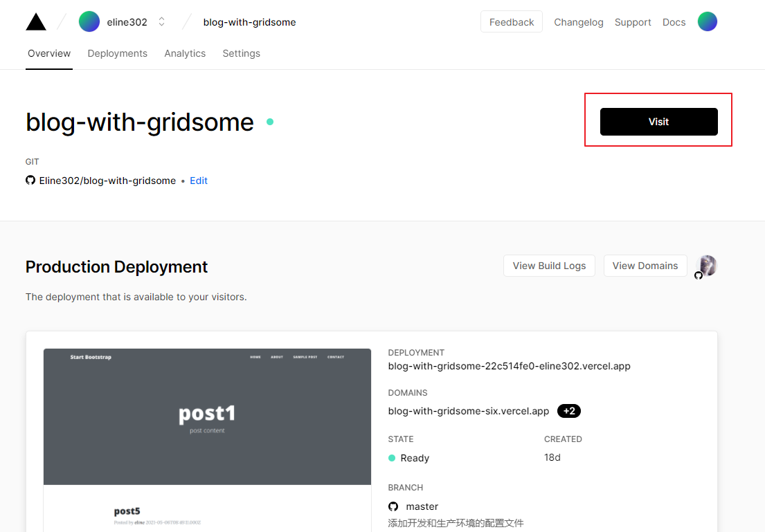Open the Eline302/blog-with-gridsome repository link
Viewport: 765px width, 532px height.
click(x=107, y=181)
